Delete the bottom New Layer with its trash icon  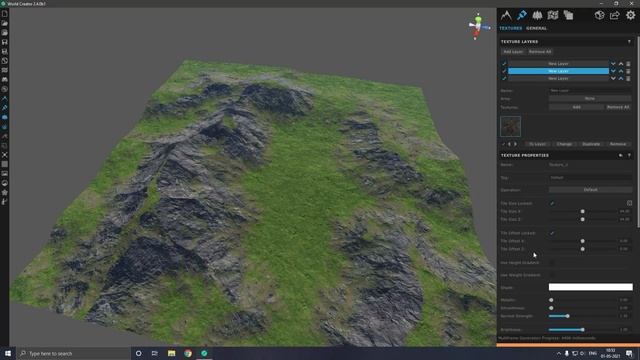tap(628, 78)
